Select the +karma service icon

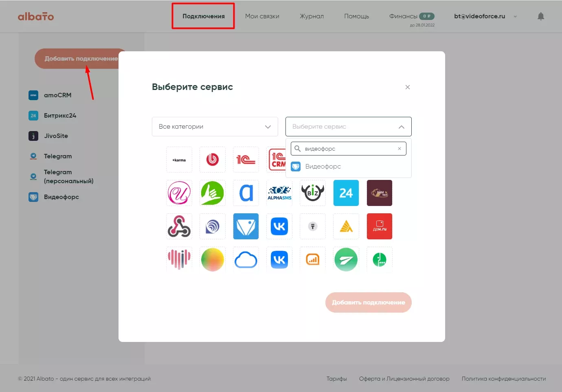(179, 160)
